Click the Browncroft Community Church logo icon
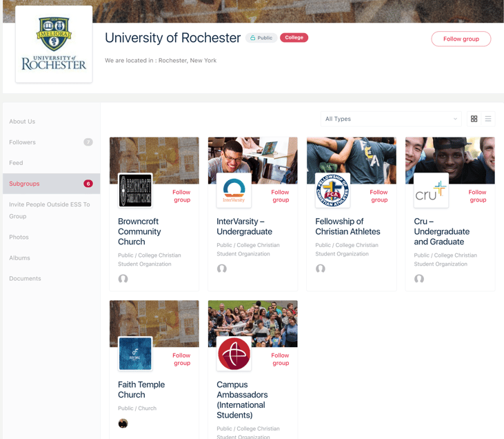Viewport: 504px width, 439px height. click(x=135, y=191)
